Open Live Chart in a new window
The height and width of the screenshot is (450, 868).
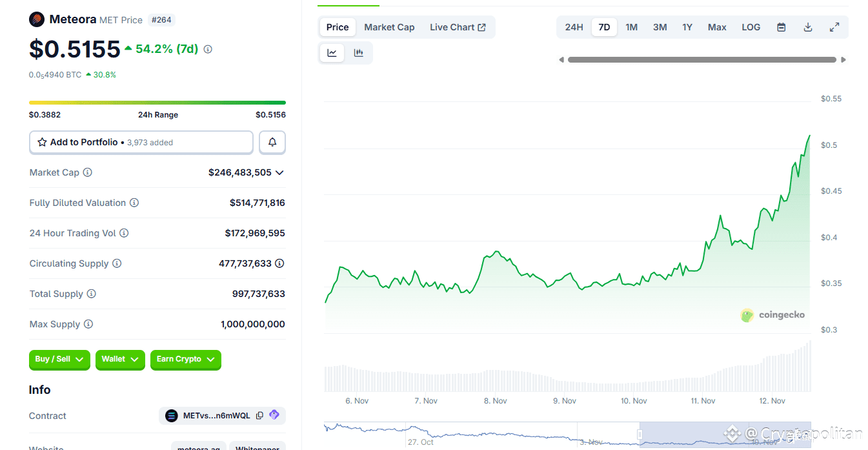click(x=458, y=26)
